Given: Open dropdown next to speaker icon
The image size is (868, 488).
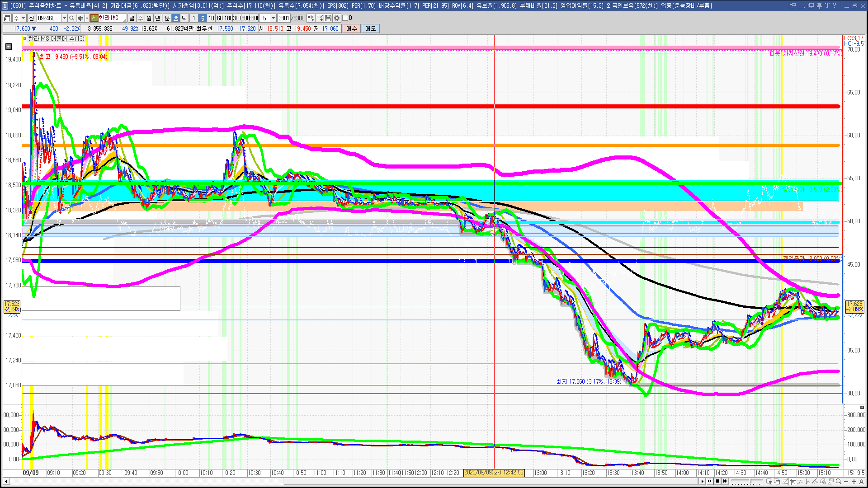Looking at the screenshot, I should (87, 18).
